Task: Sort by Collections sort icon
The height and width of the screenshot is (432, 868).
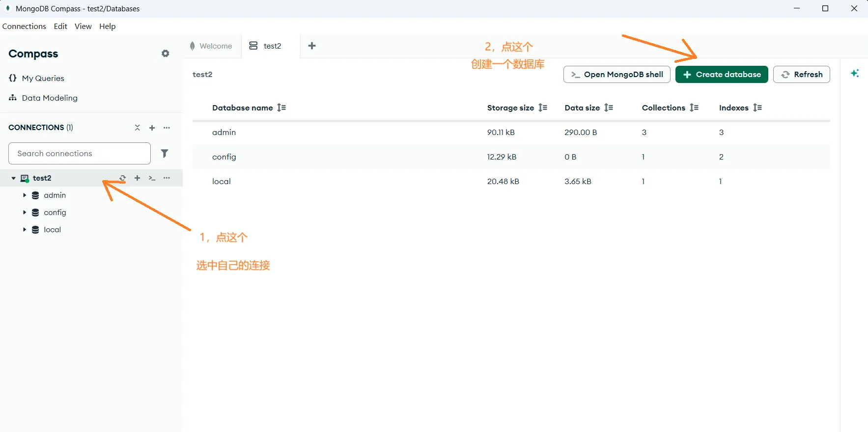Action: pos(694,108)
